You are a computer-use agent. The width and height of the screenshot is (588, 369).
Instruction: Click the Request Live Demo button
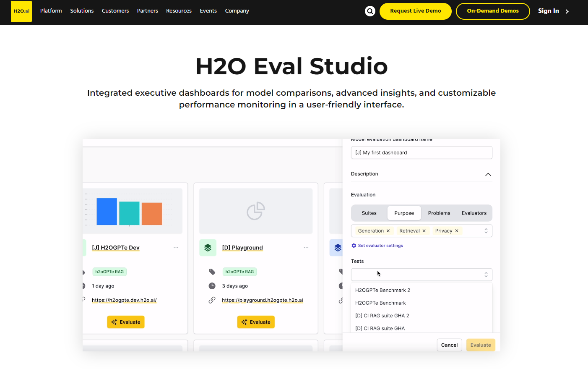coord(415,11)
